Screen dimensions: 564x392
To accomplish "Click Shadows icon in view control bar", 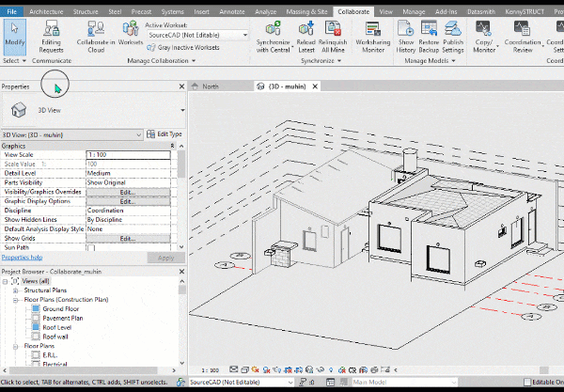I will click(x=267, y=369).
